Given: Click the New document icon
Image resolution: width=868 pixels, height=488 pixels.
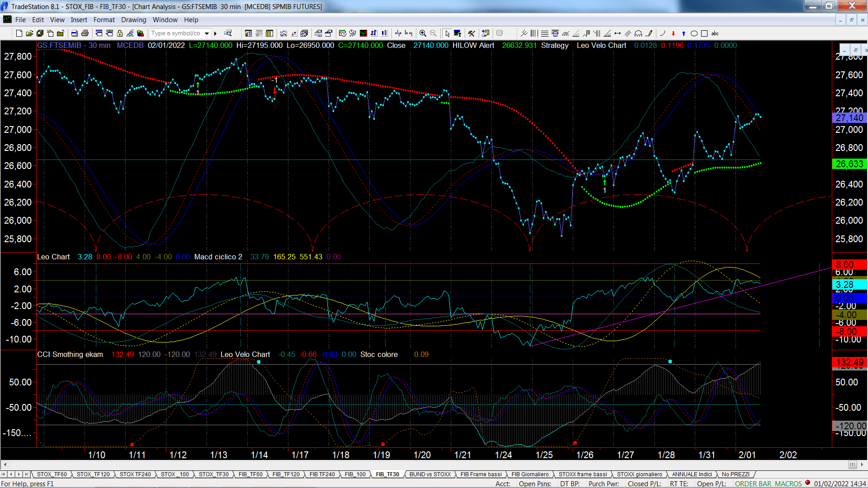Looking at the screenshot, I should tap(19, 33).
